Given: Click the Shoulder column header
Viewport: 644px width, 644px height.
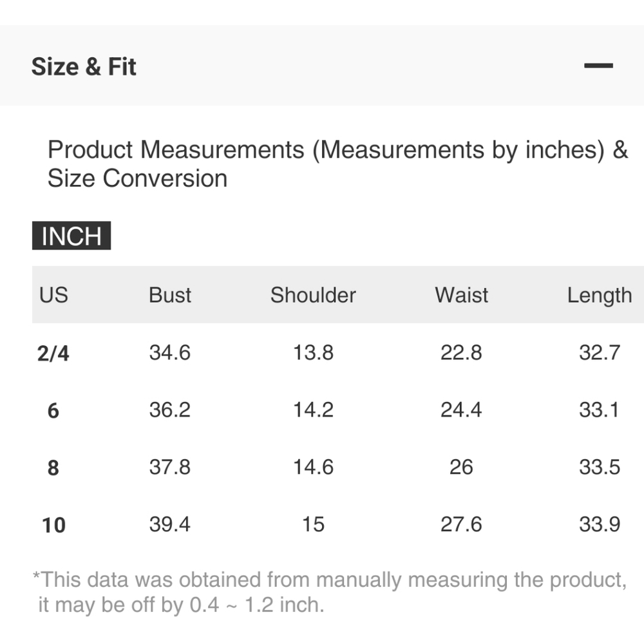Looking at the screenshot, I should click(313, 295).
